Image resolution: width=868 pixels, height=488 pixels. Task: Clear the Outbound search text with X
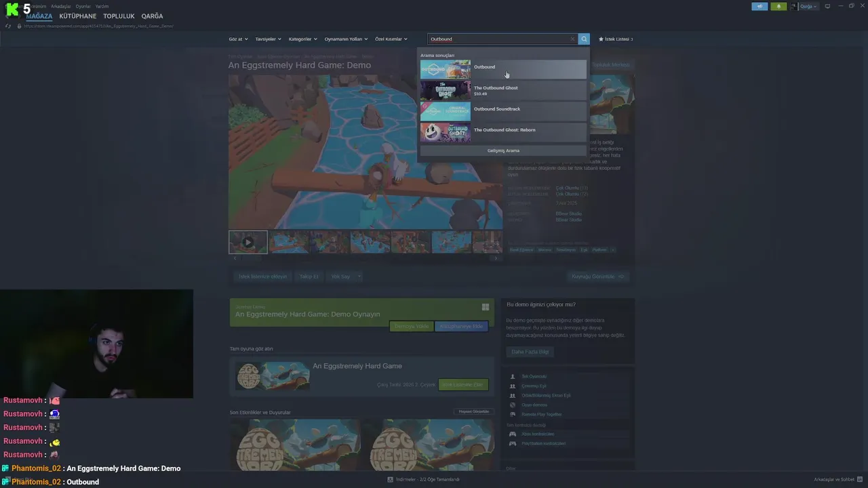tap(572, 39)
